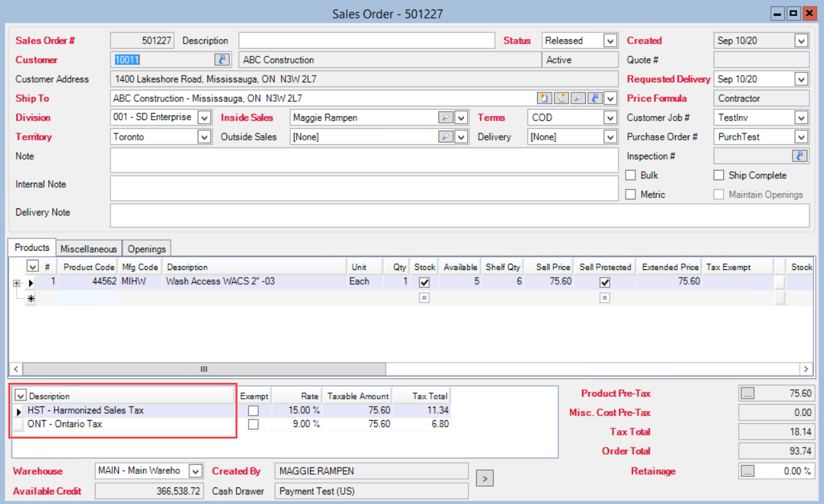This screenshot has height=504, width=824.
Task: Click the Sales Order Description input field
Action: tap(366, 40)
